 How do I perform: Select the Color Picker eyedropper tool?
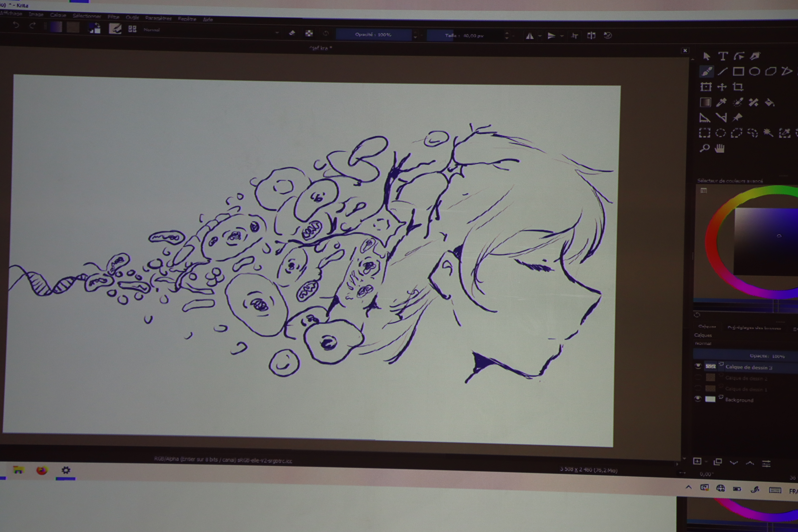[x=721, y=102]
